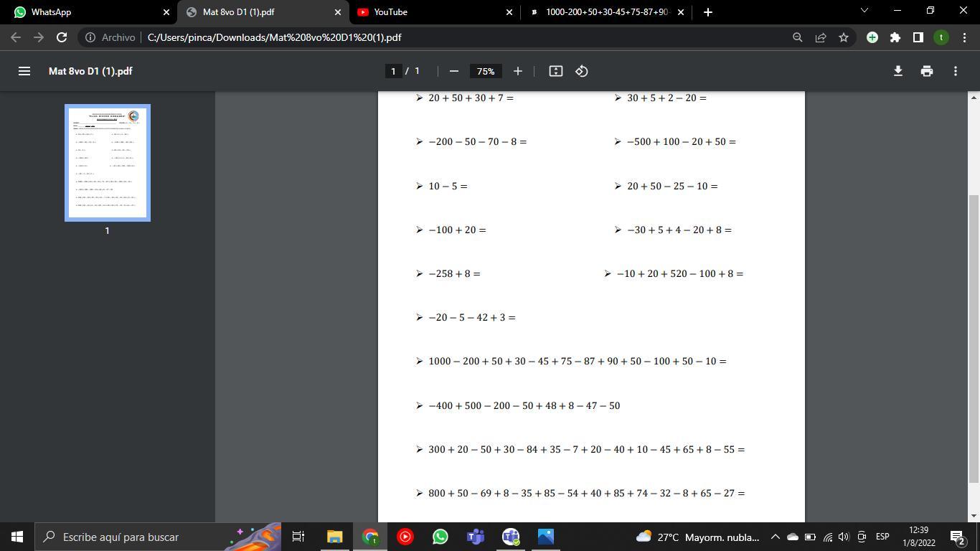Go forward in Chrome history
The width and height of the screenshot is (980, 551).
(39, 37)
